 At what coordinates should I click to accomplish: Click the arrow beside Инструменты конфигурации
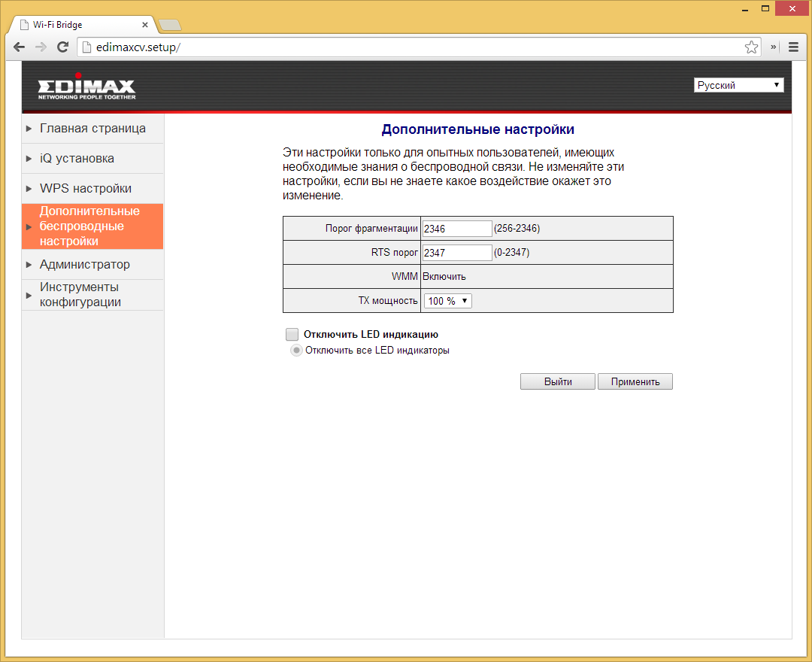[29, 295]
